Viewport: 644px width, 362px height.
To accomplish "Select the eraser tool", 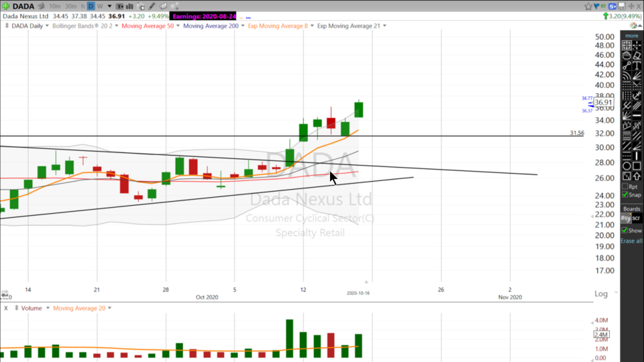I will point(637,55).
